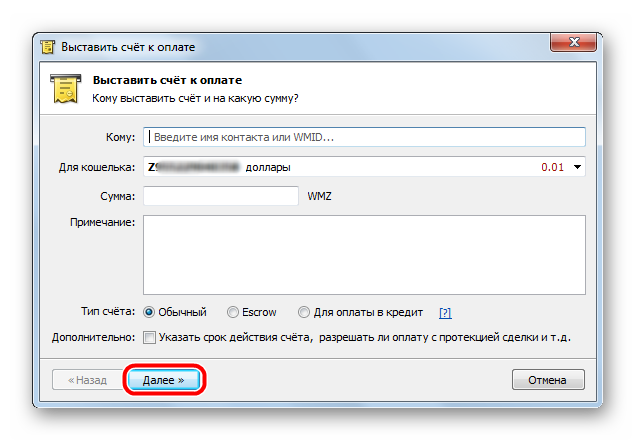The width and height of the screenshot is (636, 441).
Task: Enable the Дополнительно additional options checkbox
Action: pos(149,338)
